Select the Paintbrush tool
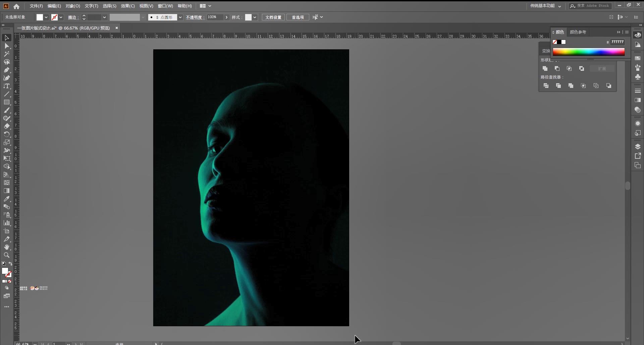Image resolution: width=644 pixels, height=345 pixels. coord(7,110)
